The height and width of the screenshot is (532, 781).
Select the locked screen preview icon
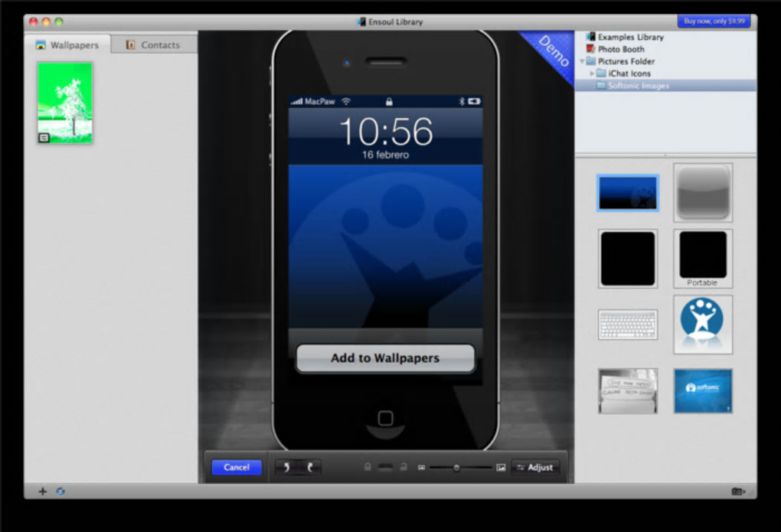tap(367, 467)
